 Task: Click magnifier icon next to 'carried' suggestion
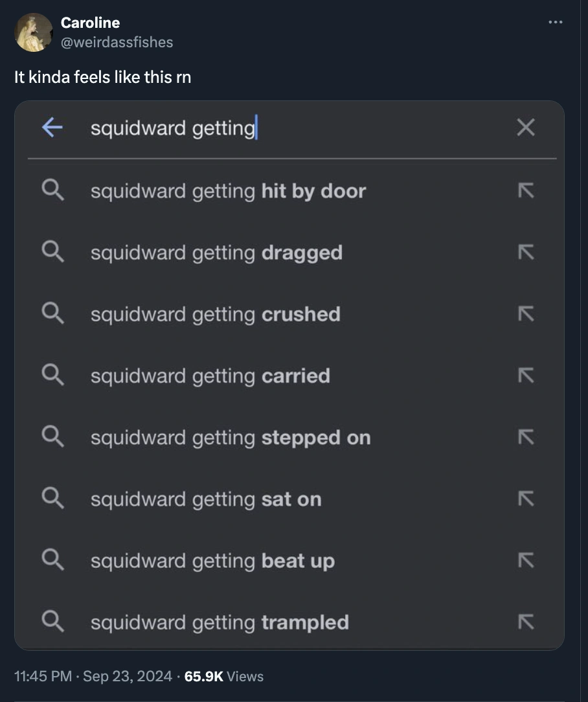tap(52, 376)
